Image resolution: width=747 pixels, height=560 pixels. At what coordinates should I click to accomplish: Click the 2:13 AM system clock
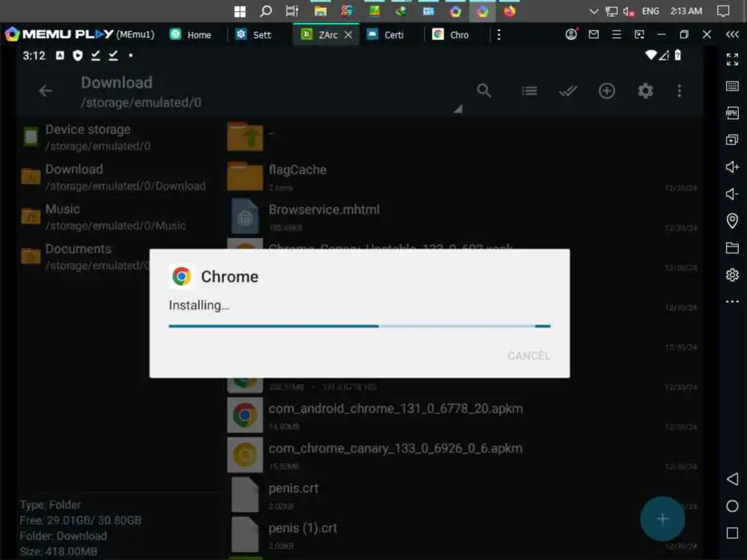pos(686,11)
